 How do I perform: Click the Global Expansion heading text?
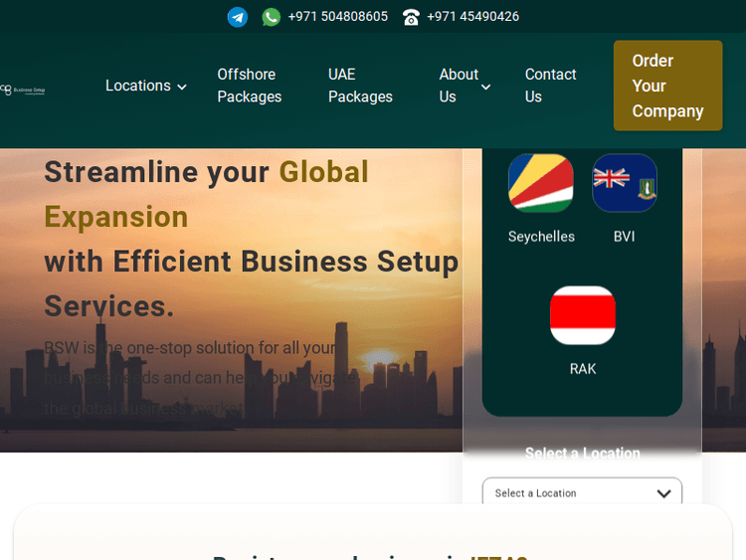tap(207, 194)
